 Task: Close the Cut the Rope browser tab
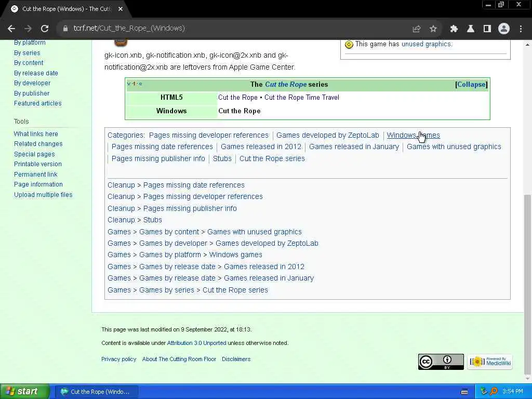tap(121, 9)
